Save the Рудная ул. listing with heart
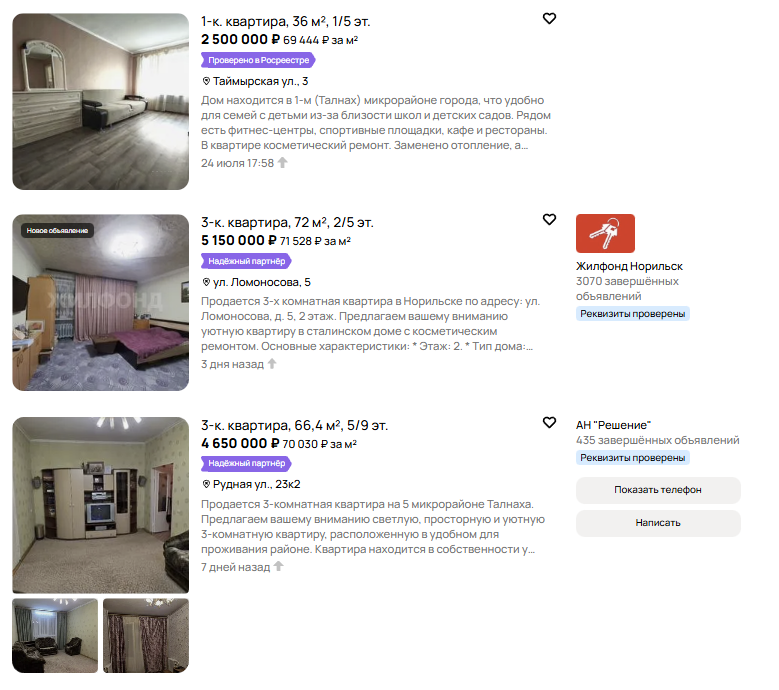This screenshot has width=779, height=690. 549,422
